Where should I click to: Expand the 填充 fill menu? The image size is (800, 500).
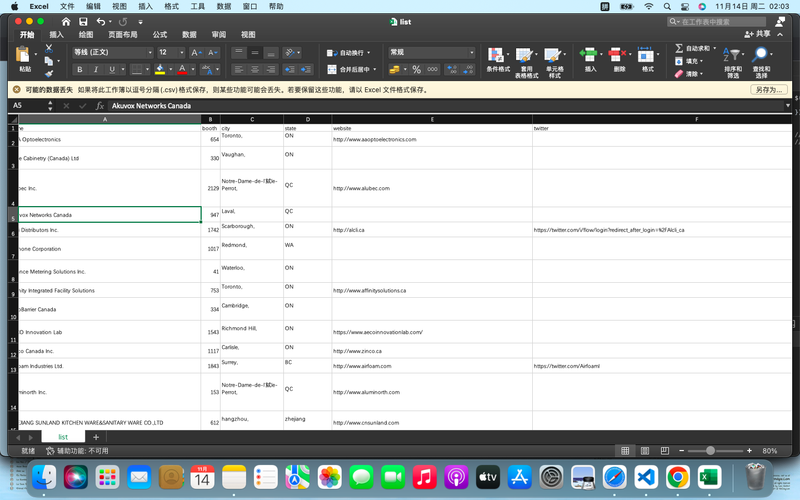702,61
